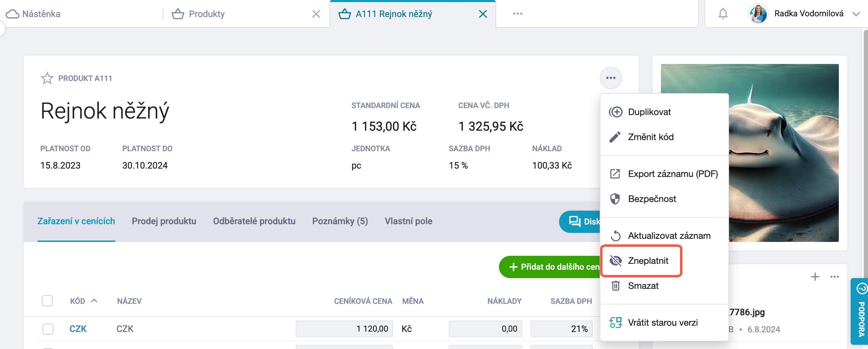Edit ceníková cena field 1 120,00
The width and height of the screenshot is (868, 349).
coord(344,329)
